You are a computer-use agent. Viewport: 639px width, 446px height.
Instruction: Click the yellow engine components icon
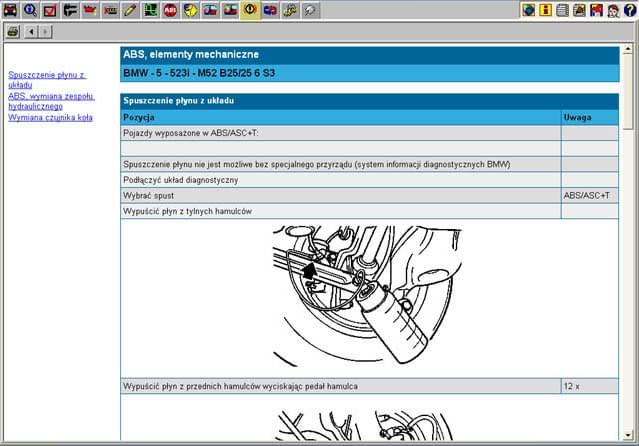click(x=290, y=10)
